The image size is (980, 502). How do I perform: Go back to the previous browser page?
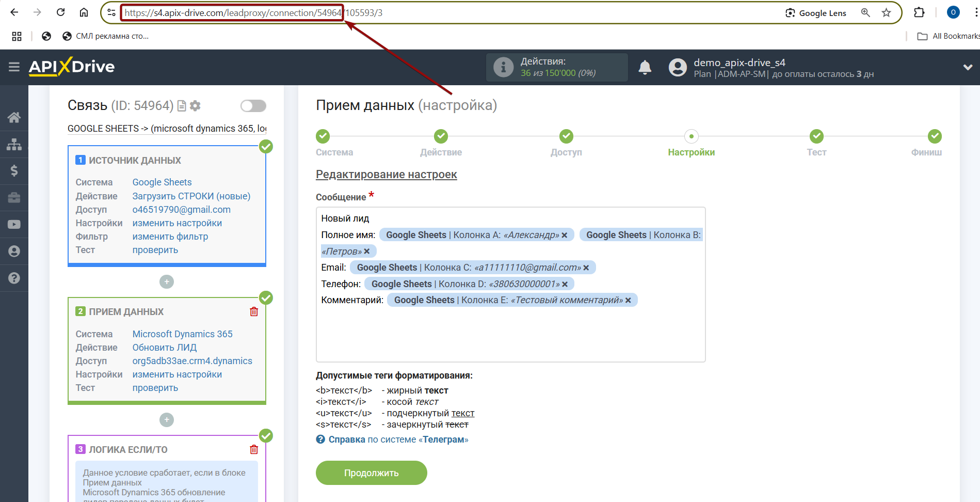pos(14,12)
